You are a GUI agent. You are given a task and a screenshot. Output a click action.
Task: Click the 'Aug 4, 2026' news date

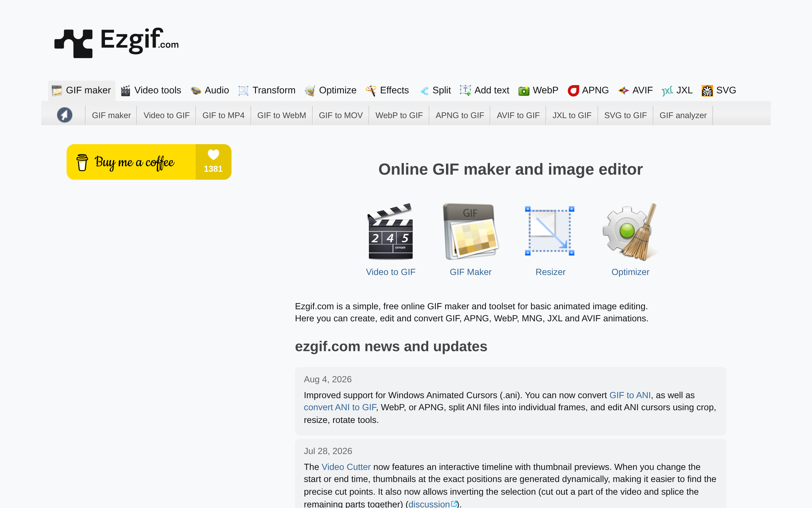pyautogui.click(x=327, y=379)
